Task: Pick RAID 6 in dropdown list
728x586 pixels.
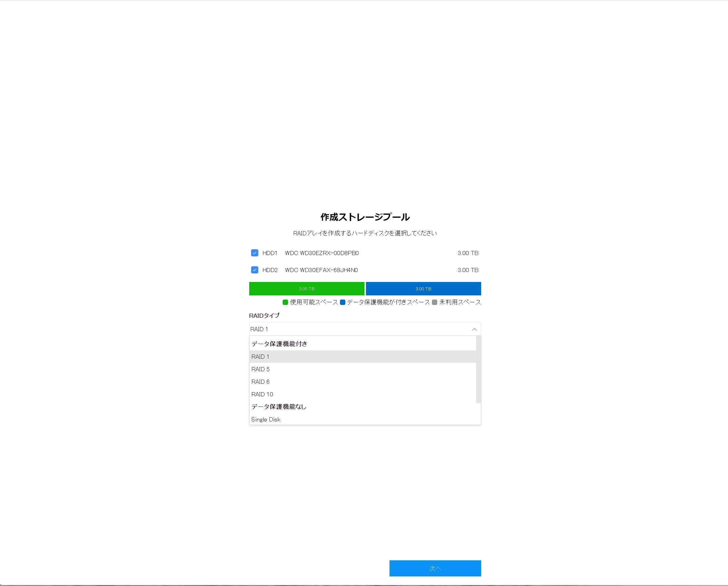Action: (x=260, y=381)
